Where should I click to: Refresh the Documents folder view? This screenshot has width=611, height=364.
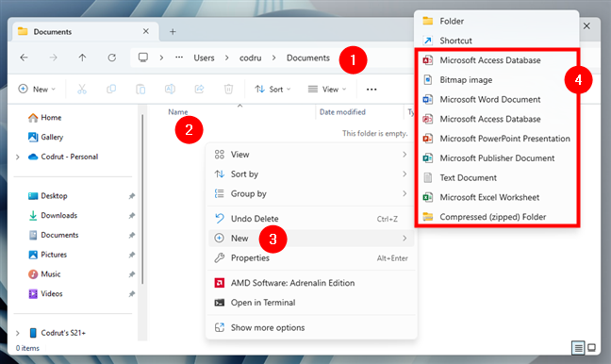112,58
